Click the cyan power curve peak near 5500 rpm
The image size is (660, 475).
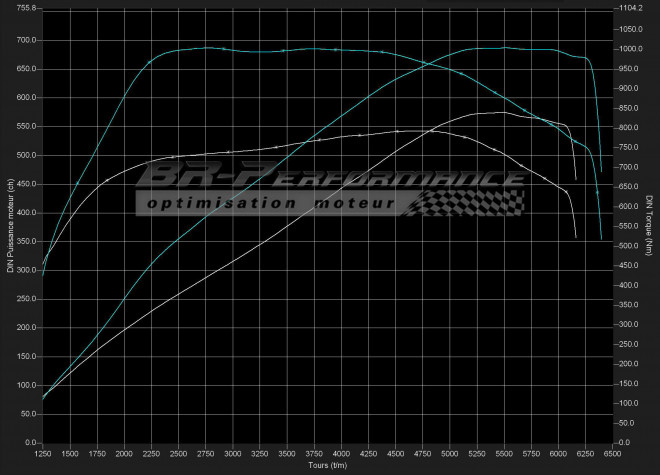504,47
